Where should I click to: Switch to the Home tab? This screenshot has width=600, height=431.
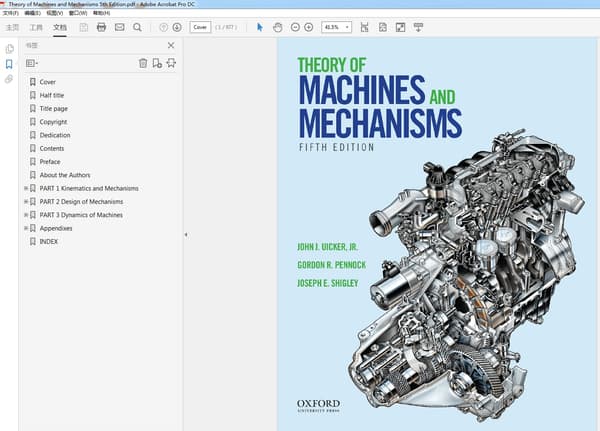[x=12, y=27]
